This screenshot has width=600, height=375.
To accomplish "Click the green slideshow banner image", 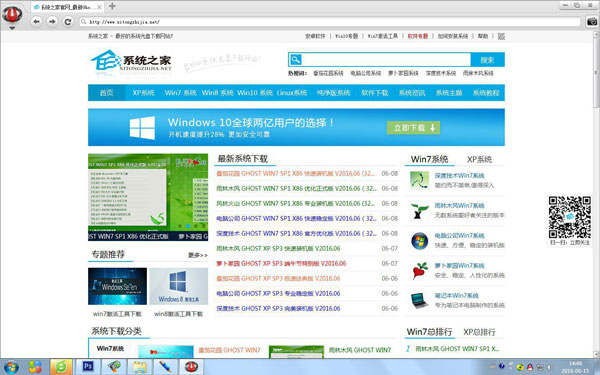I will pos(148,197).
